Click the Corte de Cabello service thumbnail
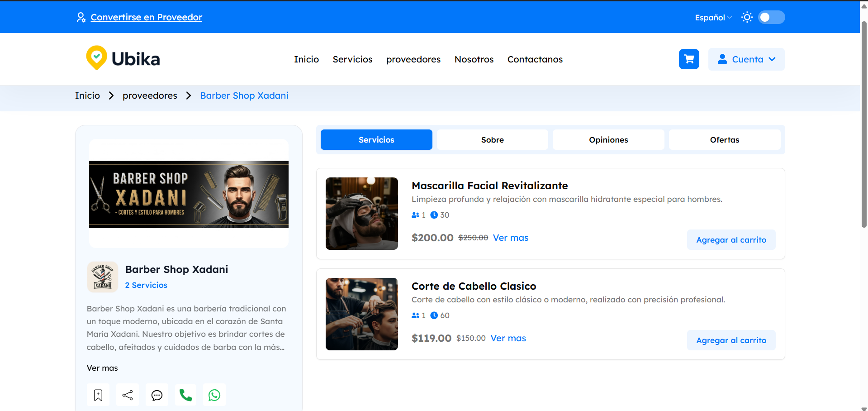 361,314
